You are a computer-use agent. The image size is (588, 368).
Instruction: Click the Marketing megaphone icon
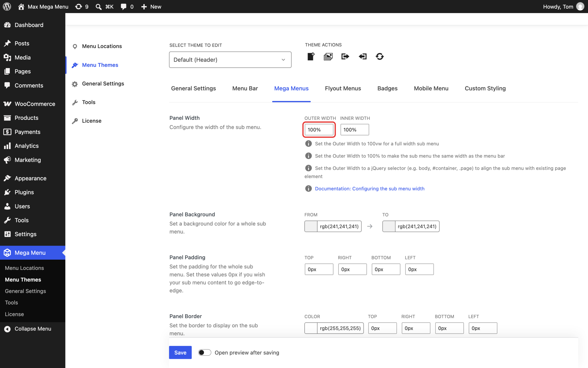click(x=7, y=160)
